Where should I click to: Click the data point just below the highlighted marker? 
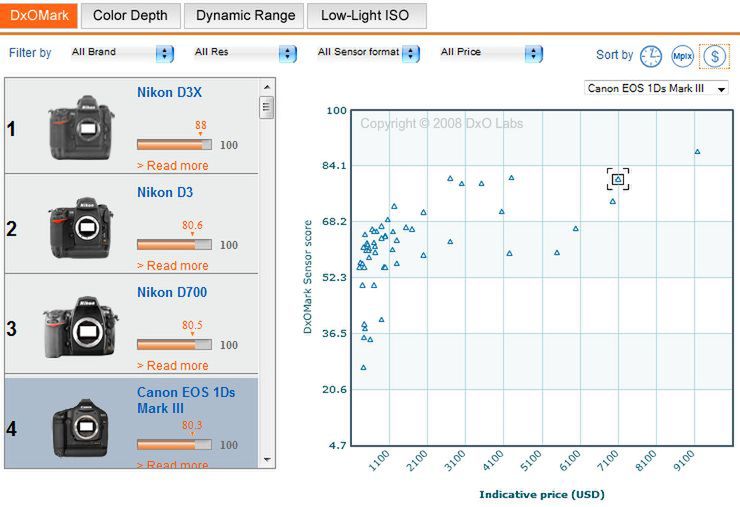[x=613, y=202]
